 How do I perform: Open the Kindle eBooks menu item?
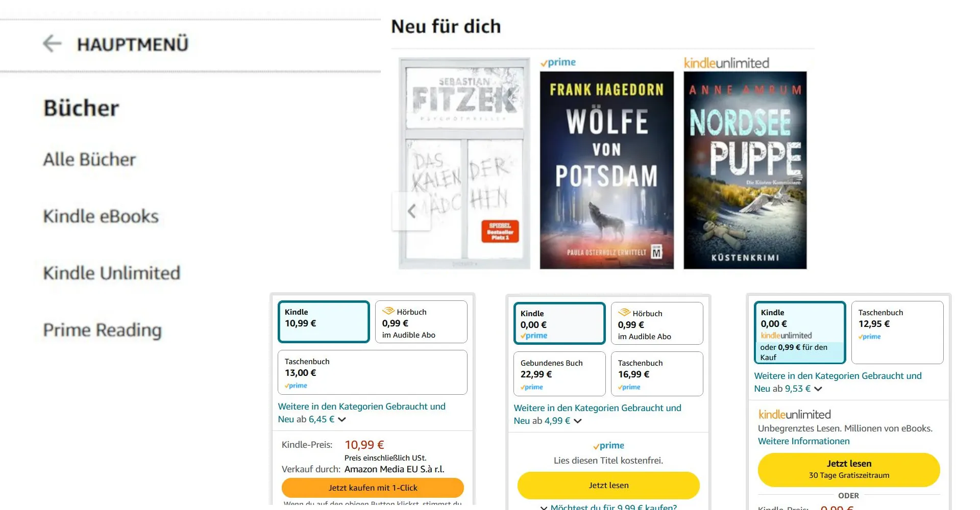coord(101,216)
